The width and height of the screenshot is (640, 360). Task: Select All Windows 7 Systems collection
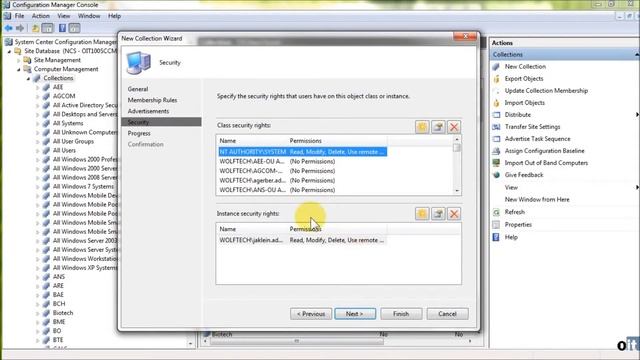(x=83, y=187)
